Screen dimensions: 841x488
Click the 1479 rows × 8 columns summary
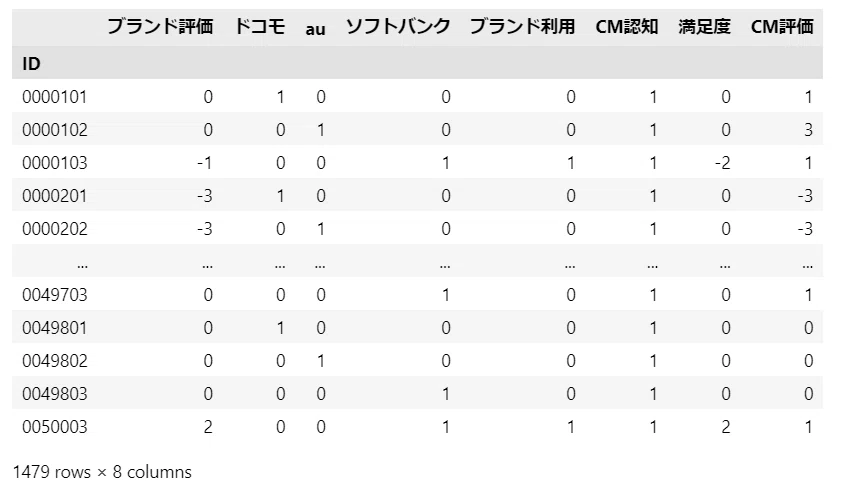102,472
